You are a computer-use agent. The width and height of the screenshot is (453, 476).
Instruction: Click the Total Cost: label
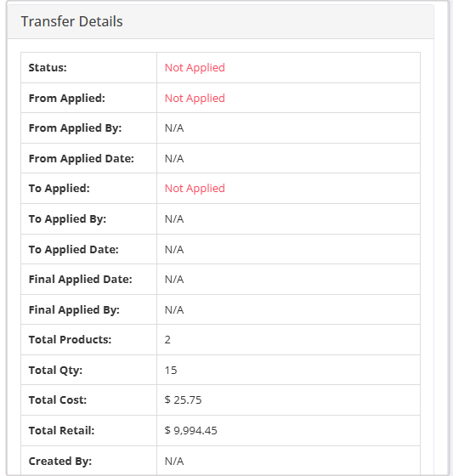[x=58, y=399]
